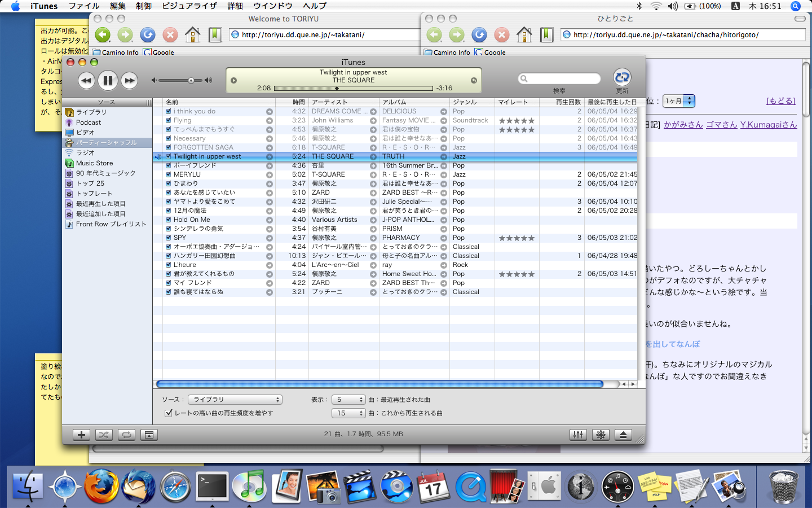Turn on the iTunes visualizer button
This screenshot has width=812, height=508.
601,435
